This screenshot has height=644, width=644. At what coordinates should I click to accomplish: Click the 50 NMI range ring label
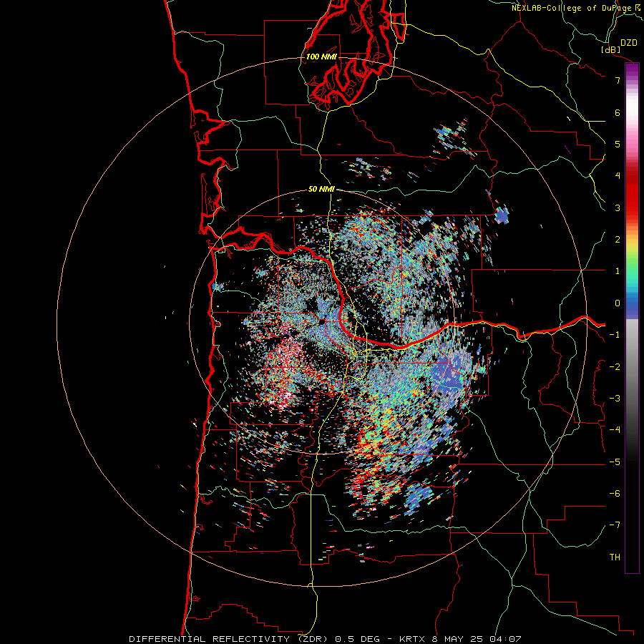(x=321, y=189)
